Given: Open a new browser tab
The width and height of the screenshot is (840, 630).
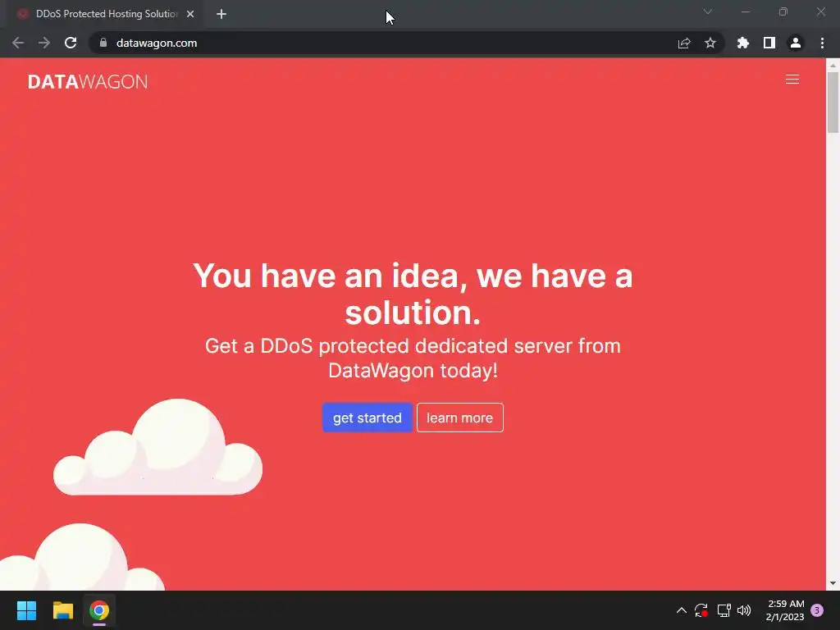Looking at the screenshot, I should pyautogui.click(x=221, y=14).
